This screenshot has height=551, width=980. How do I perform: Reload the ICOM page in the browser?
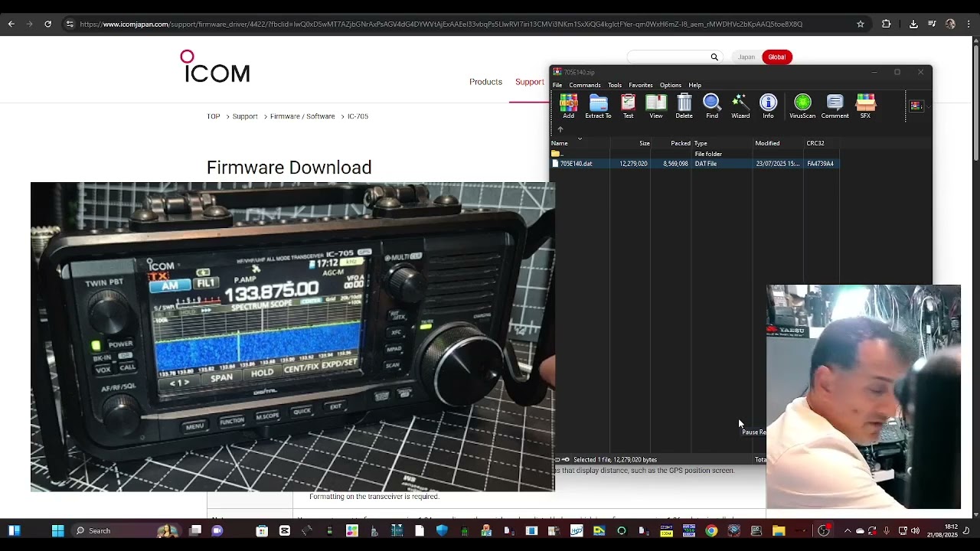47,24
